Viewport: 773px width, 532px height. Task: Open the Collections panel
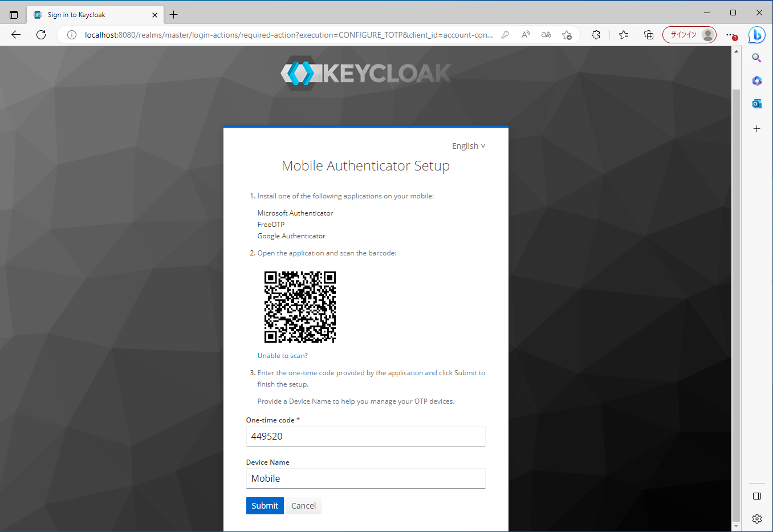click(x=649, y=35)
